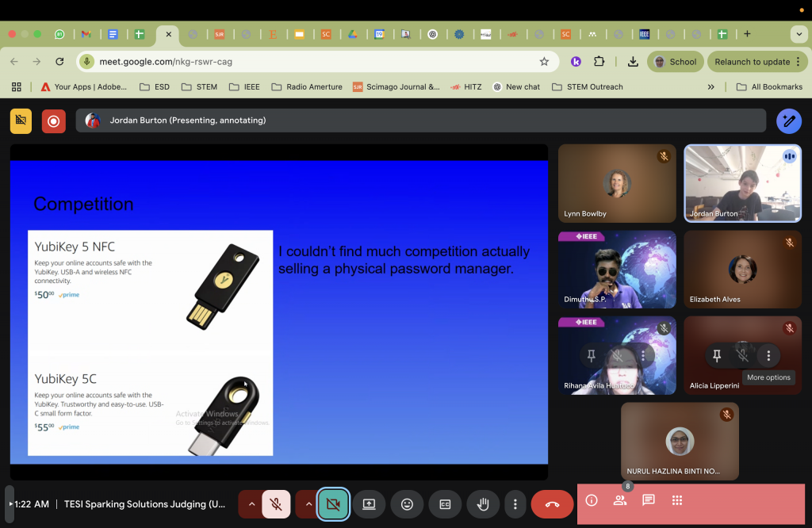This screenshot has width=812, height=528.
Task: Present your screen now
Action: 369,504
